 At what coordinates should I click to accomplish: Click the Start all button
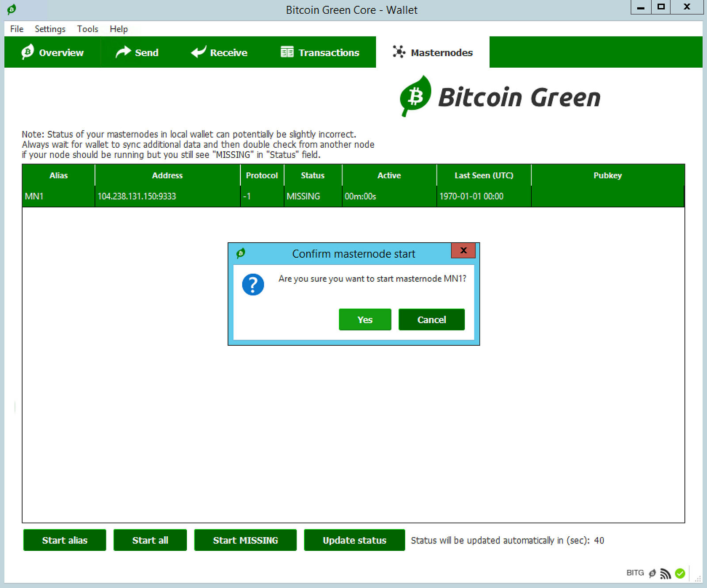pyautogui.click(x=150, y=540)
